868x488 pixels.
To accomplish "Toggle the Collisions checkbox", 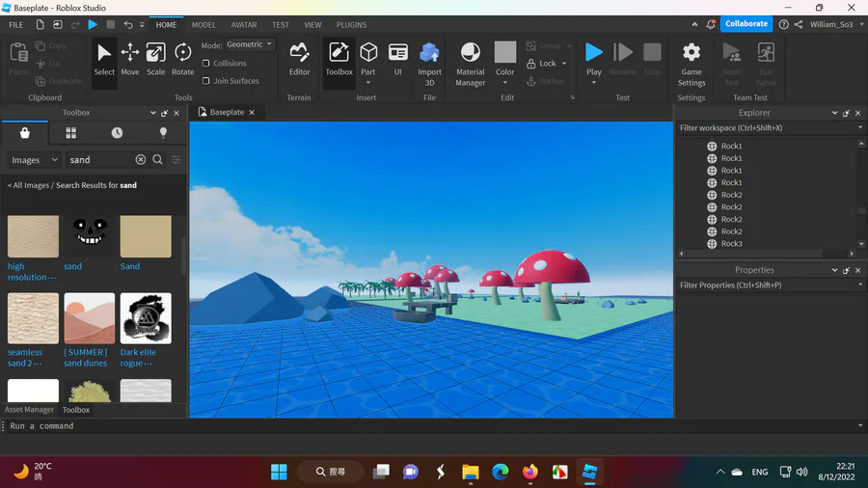I will point(206,63).
